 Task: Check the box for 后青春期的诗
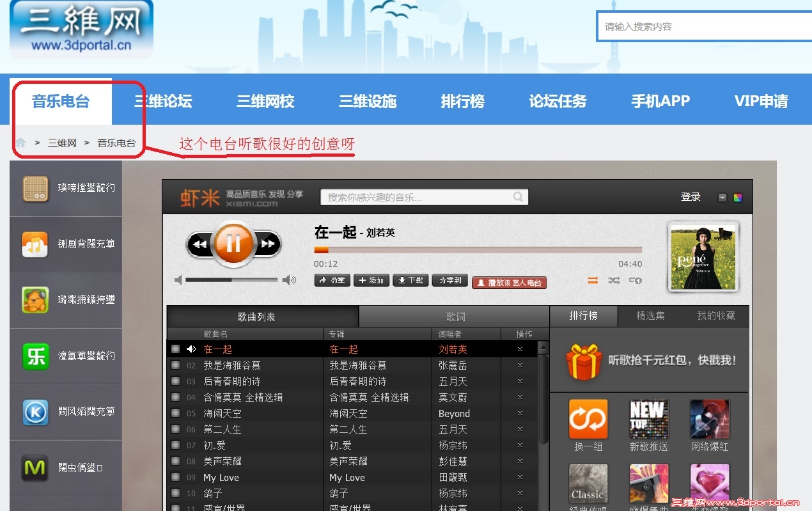click(175, 381)
